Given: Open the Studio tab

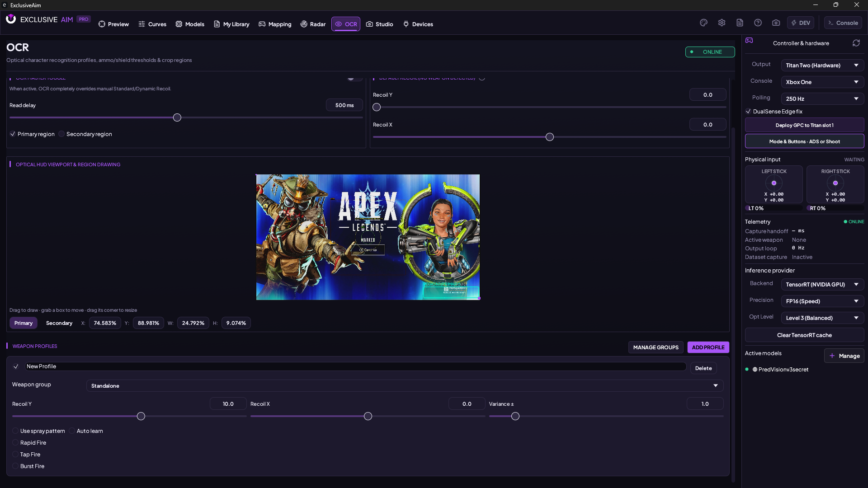Looking at the screenshot, I should click(x=379, y=24).
